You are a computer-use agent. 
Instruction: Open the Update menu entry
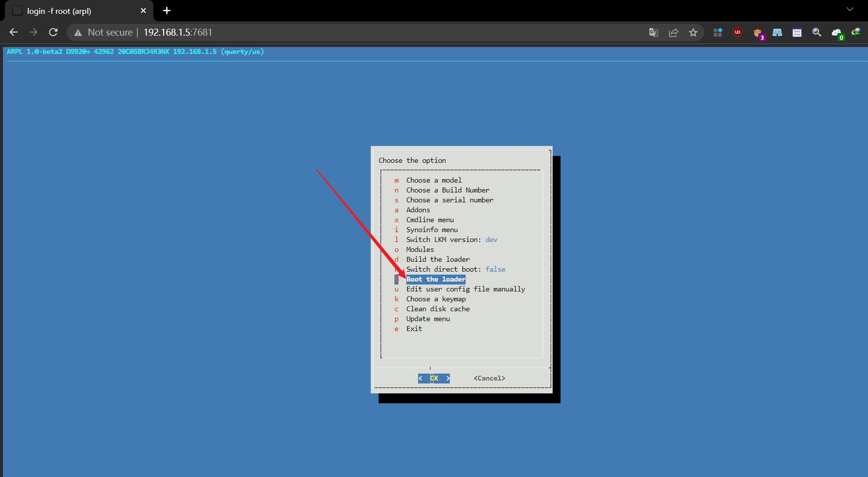(x=428, y=319)
